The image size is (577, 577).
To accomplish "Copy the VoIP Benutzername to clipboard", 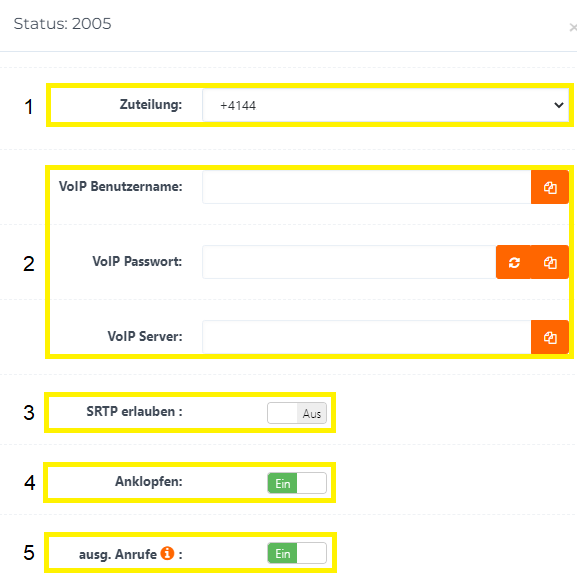I will [550, 187].
